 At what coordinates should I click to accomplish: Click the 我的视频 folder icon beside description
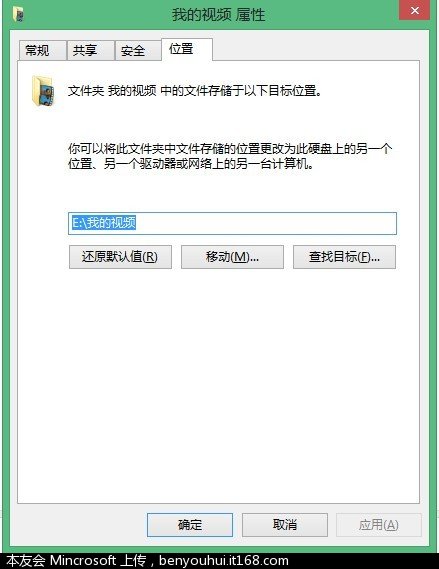pyautogui.click(x=44, y=91)
